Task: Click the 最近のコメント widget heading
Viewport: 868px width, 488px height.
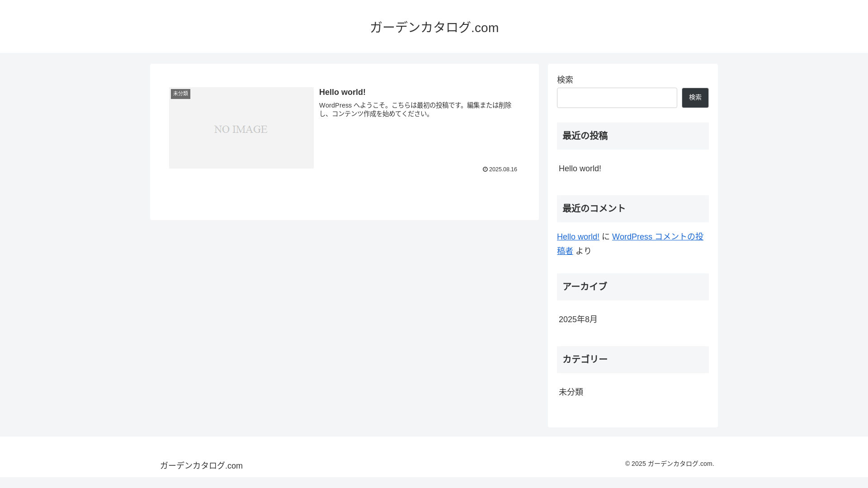Action: pyautogui.click(x=633, y=209)
